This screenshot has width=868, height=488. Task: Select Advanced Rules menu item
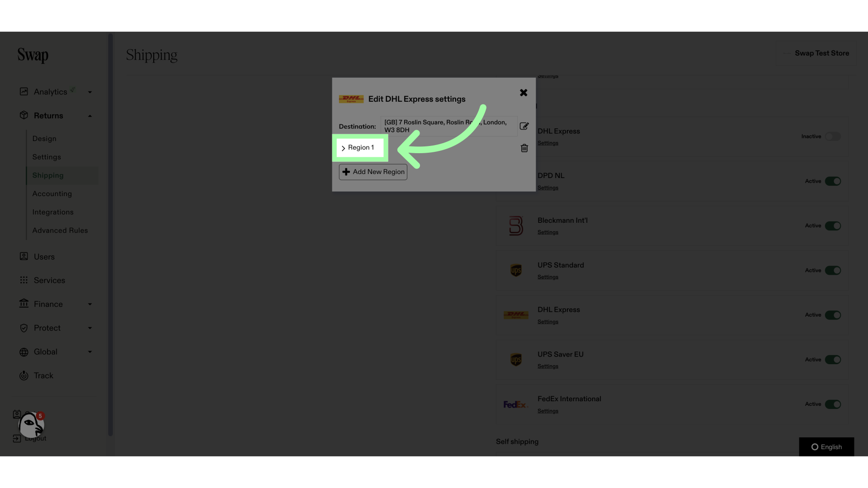60,230
